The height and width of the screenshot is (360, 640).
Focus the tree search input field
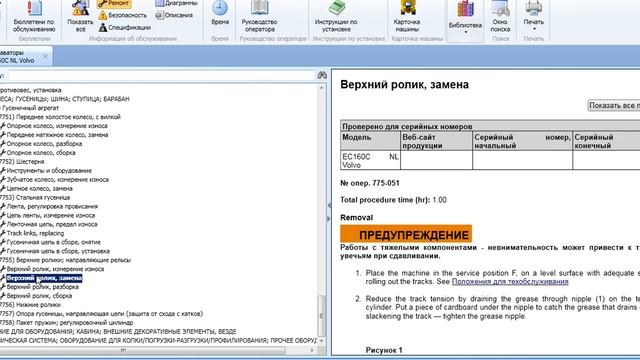pos(161,76)
